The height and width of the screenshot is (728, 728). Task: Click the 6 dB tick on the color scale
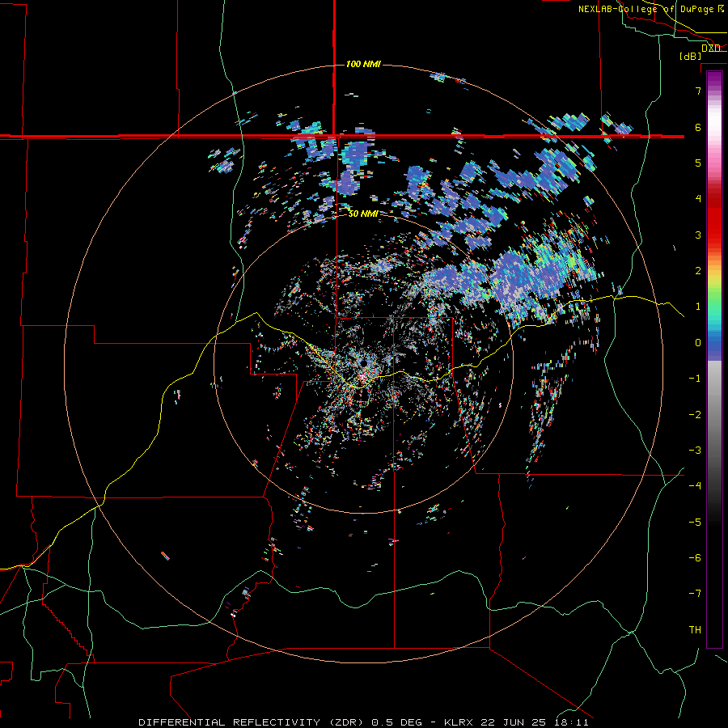698,127
